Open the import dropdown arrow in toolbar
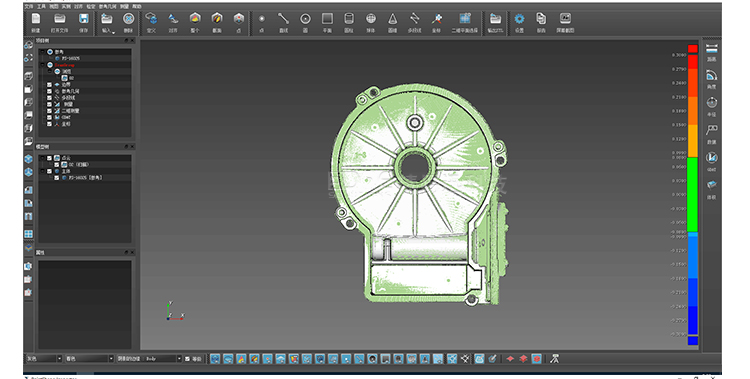750x379 pixels. 113,32
